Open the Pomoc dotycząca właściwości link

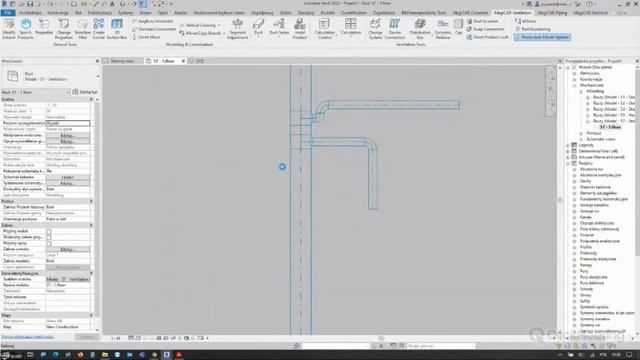tap(27, 337)
